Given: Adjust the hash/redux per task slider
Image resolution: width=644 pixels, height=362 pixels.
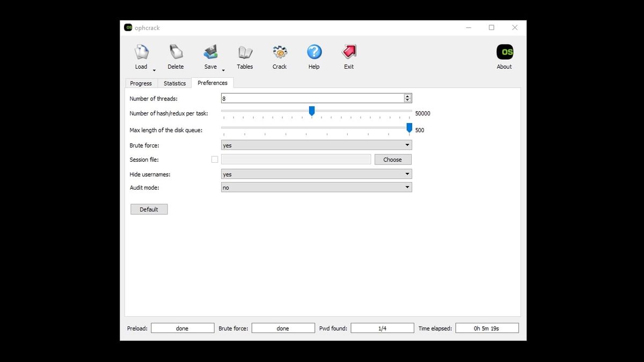Looking at the screenshot, I should 312,111.
